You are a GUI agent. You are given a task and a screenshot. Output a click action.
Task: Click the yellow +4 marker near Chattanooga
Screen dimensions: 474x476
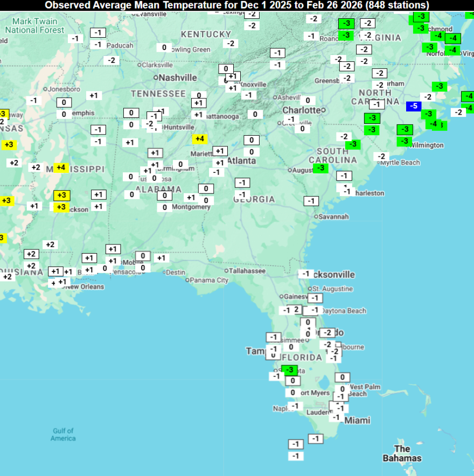pos(200,138)
